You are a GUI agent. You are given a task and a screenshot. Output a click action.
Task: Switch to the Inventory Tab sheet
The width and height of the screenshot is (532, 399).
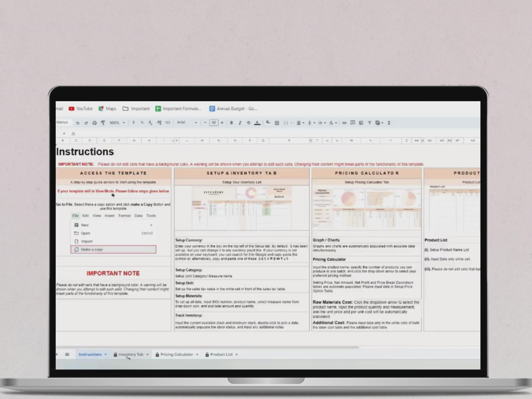(x=131, y=354)
